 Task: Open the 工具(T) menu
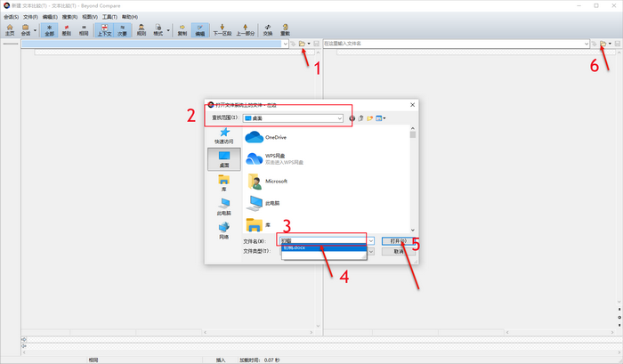pos(109,17)
